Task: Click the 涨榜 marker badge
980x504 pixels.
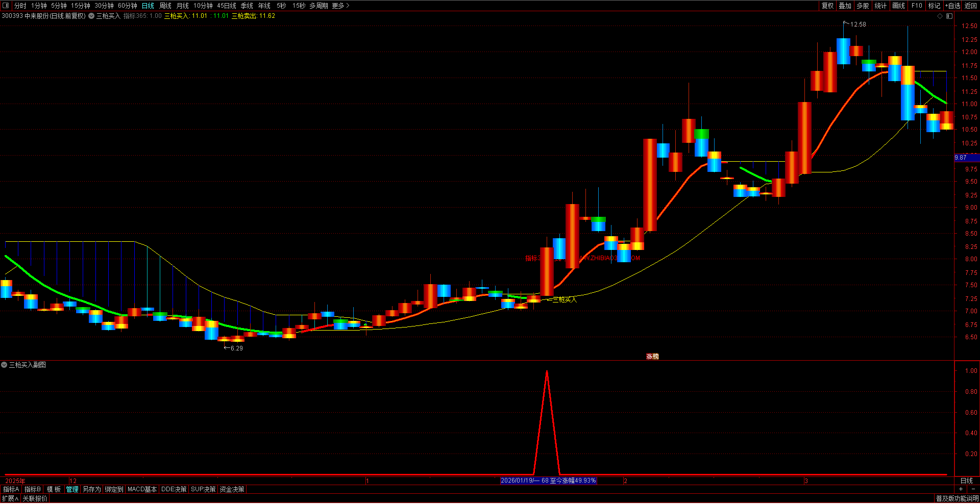Action: (x=652, y=357)
